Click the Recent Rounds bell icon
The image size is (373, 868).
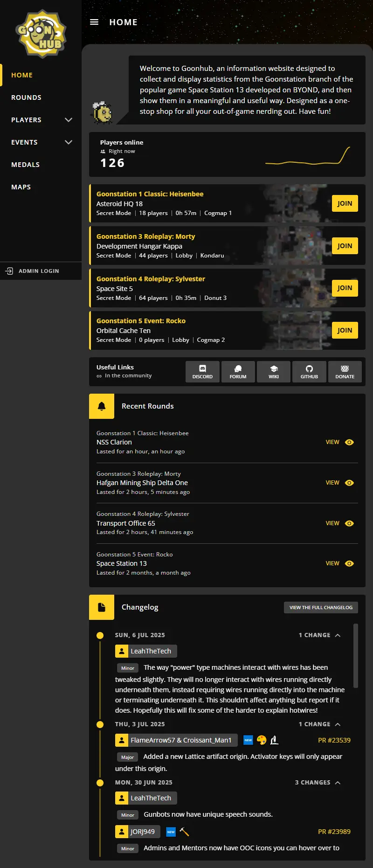102,406
